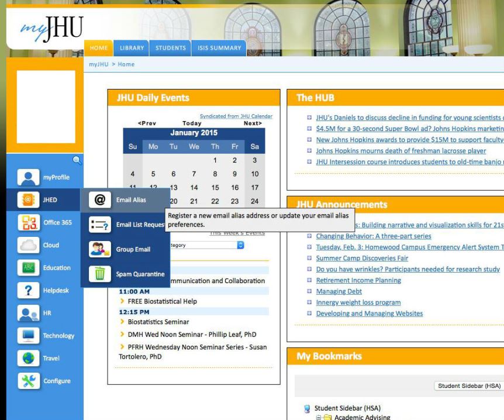Go to next month with Next>
Image resolution: width=504 pixels, height=420 pixels.
point(253,123)
